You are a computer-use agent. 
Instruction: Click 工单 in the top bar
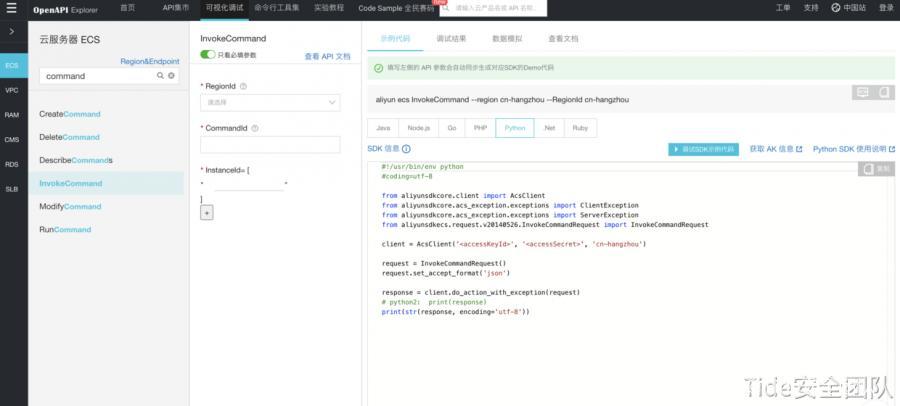(783, 8)
